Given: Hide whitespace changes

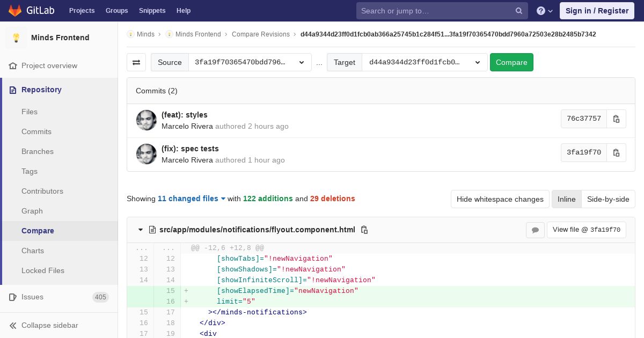Looking at the screenshot, I should coord(500,199).
